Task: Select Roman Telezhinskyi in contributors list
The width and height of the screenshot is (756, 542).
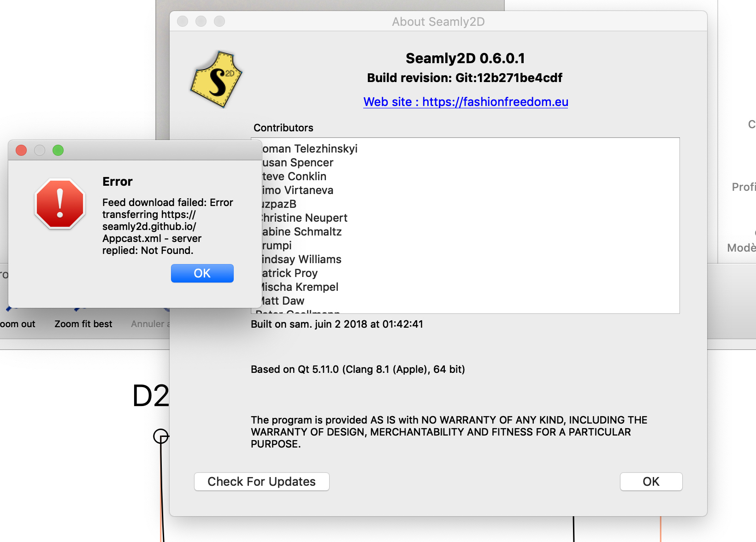Action: (x=310, y=149)
